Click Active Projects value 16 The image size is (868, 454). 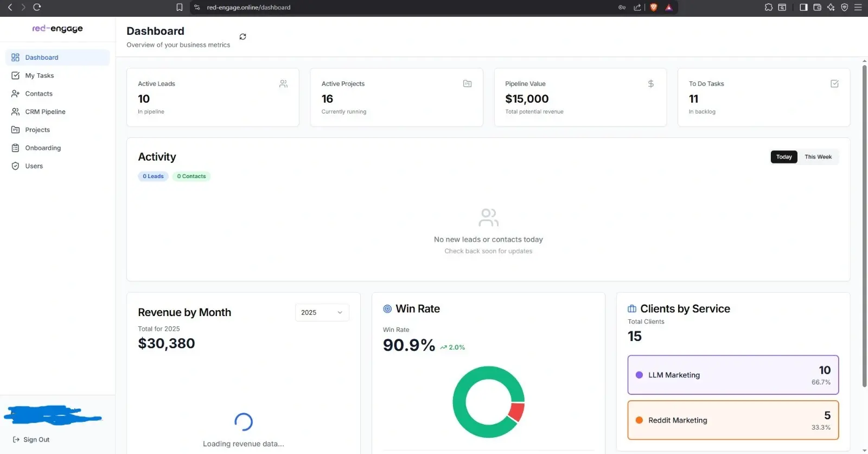327,99
